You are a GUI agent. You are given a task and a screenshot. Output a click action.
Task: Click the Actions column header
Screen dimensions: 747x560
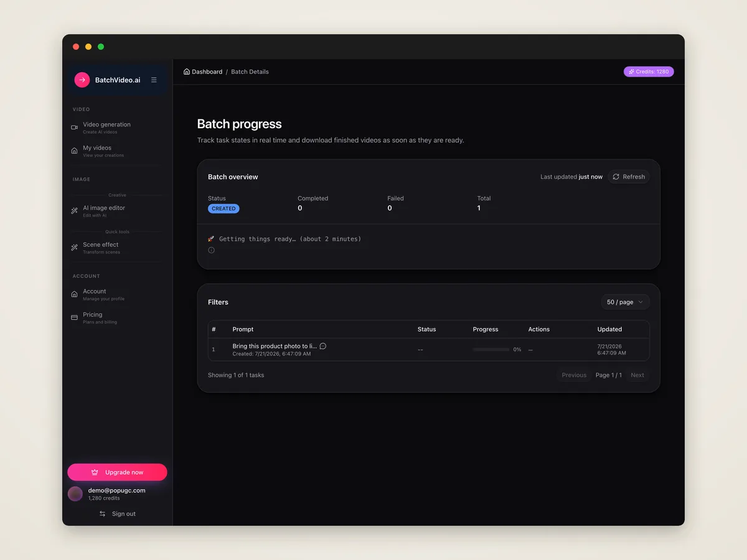[x=539, y=329]
